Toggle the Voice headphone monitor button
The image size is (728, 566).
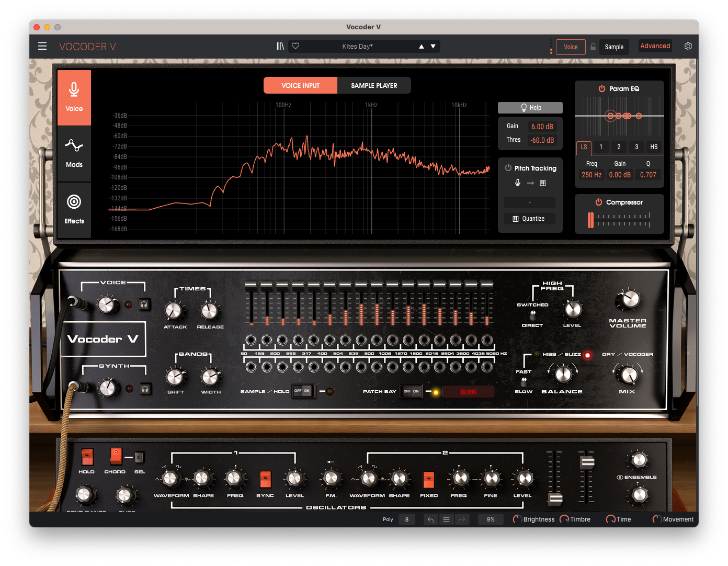pos(144,304)
